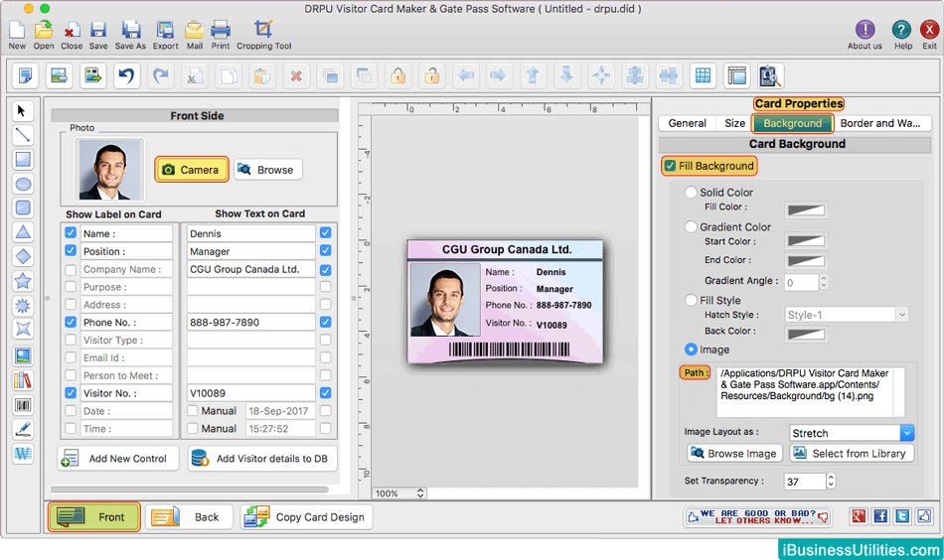The image size is (944, 560).
Task: Adjust the Gradient Angle stepper
Action: click(823, 282)
